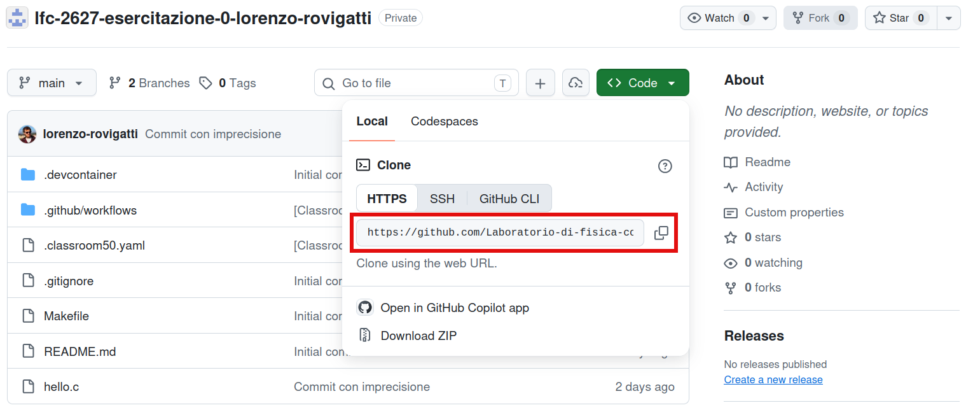Open the Create a new release link

coord(773,379)
